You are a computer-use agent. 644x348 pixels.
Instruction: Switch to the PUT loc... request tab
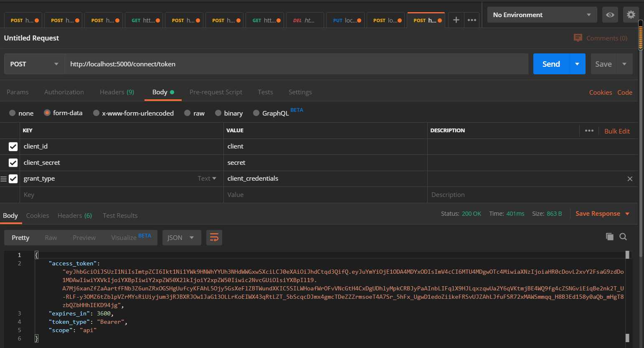click(x=345, y=20)
